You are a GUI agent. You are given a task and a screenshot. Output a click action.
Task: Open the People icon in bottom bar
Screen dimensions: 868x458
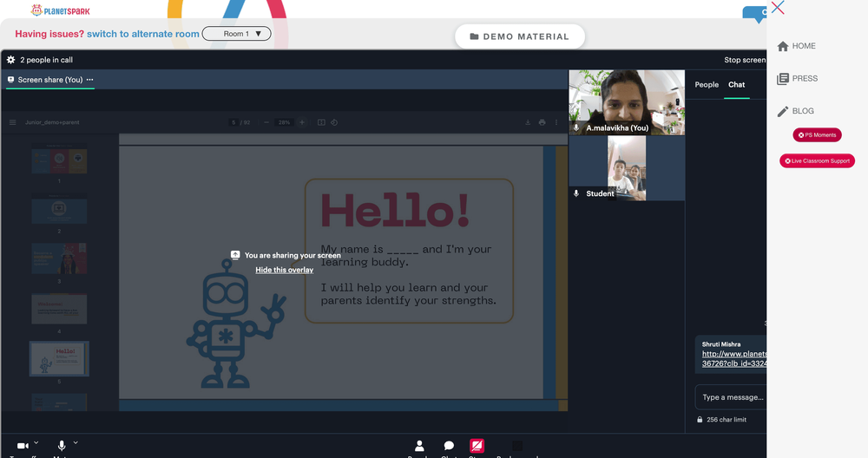(x=419, y=445)
